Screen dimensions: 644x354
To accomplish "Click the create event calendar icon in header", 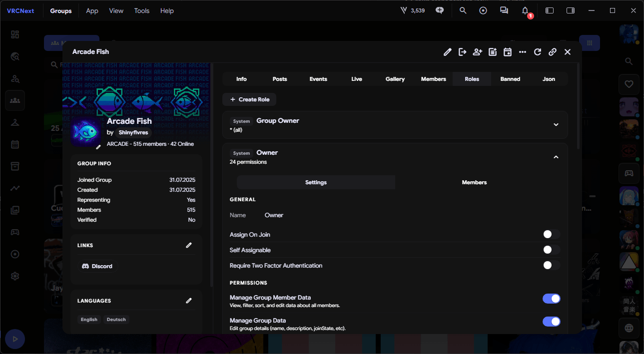I will (508, 52).
